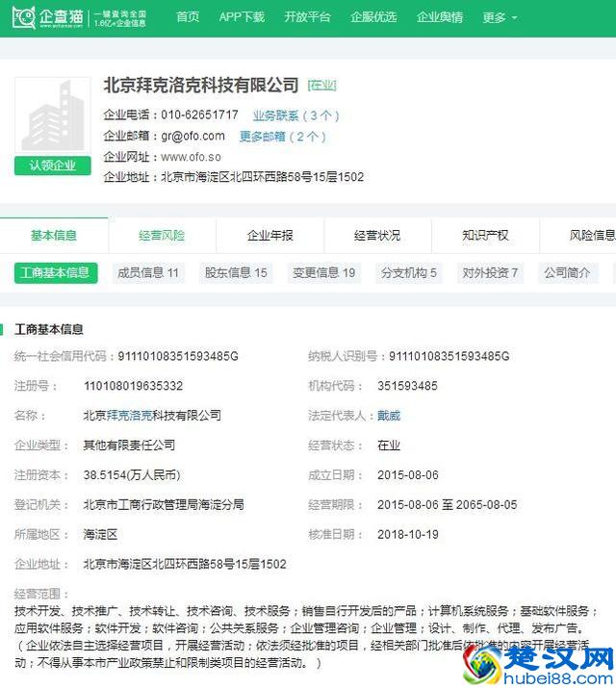Viewport: 616px width, 688px height.
Task: Click the highlighted 拜克洛克 name link
Action: click(x=129, y=415)
